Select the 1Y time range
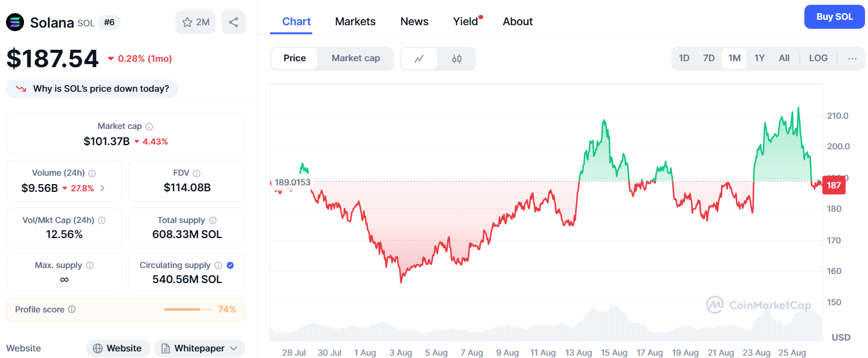Image resolution: width=868 pixels, height=358 pixels. coord(759,58)
